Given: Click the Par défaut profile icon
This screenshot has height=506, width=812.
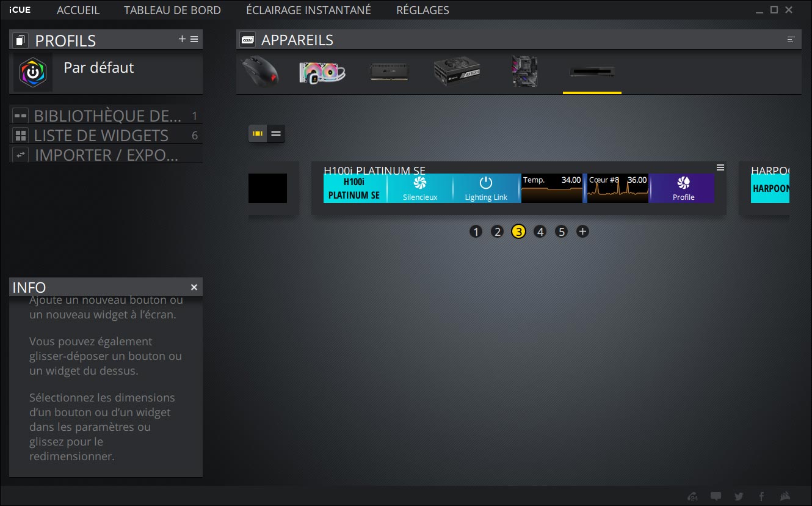Looking at the screenshot, I should 33,72.
